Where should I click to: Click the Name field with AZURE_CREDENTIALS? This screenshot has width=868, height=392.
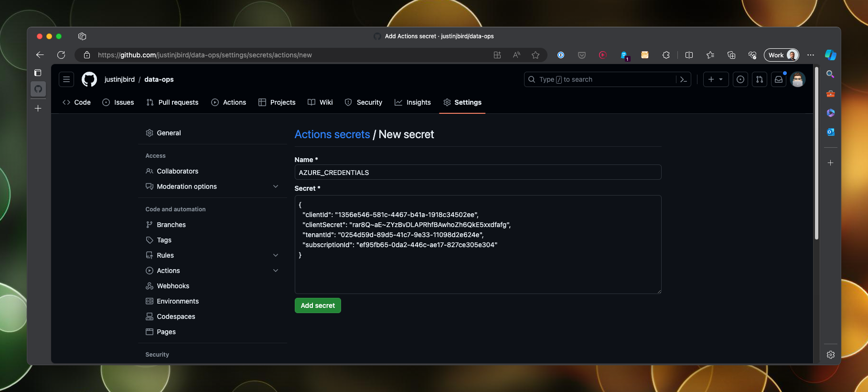coord(478,173)
